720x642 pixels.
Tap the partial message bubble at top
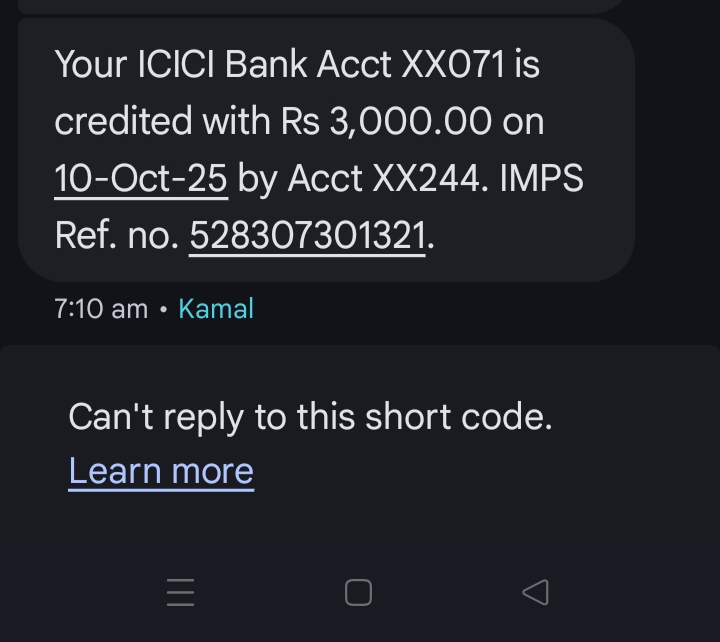tap(320, 5)
